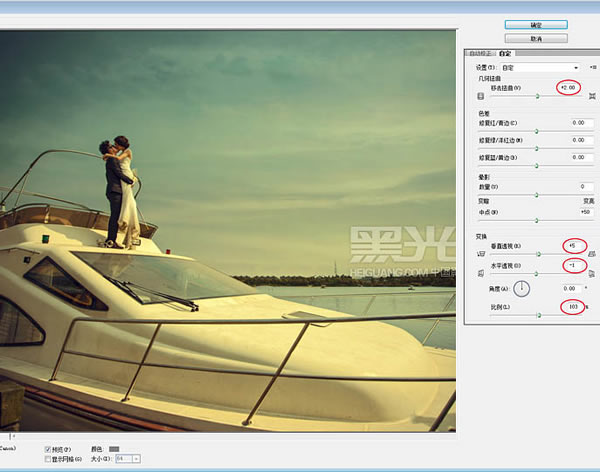Click the Fix Red/Cyan Fringe value field
The width and height of the screenshot is (600, 472).
(580, 123)
